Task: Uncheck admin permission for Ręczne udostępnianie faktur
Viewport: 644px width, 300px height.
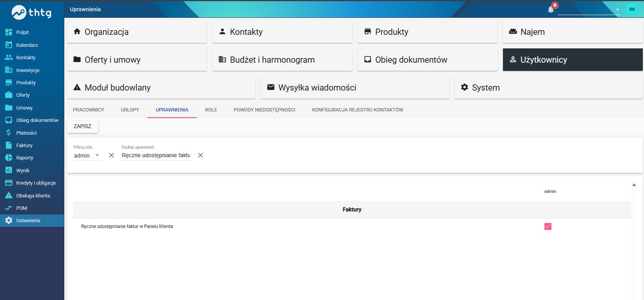Action: pyautogui.click(x=548, y=226)
